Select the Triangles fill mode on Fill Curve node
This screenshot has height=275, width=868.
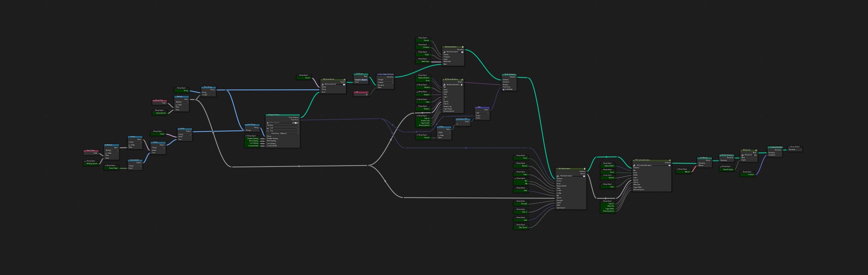coord(358,80)
